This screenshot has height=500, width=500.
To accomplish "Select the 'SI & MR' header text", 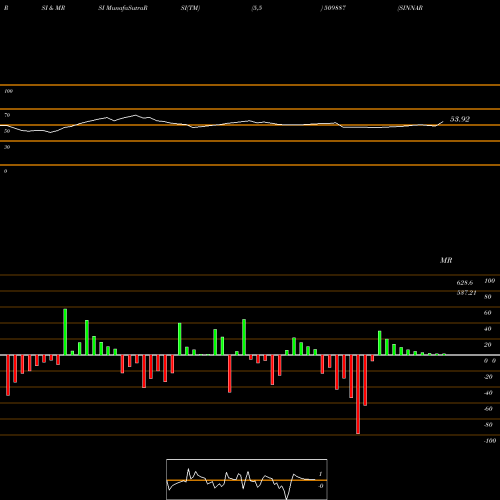I will 53,8.
